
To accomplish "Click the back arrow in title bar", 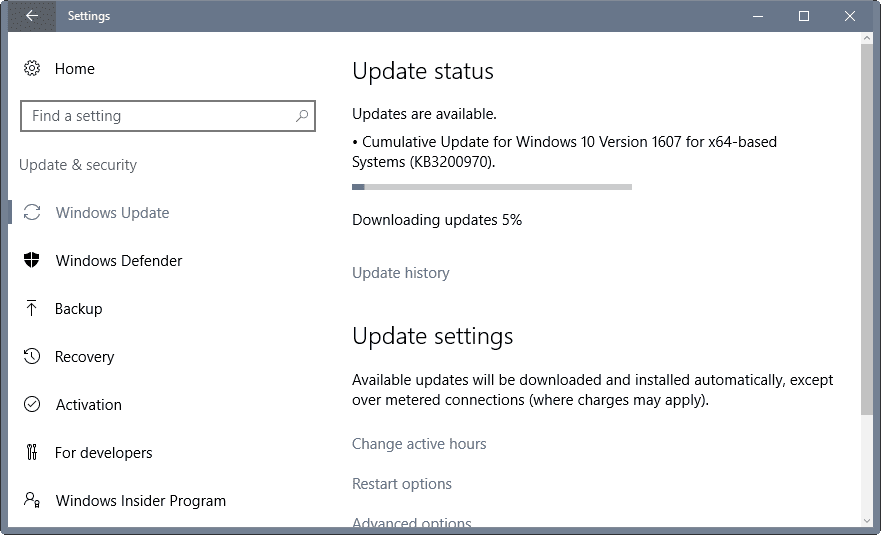I will point(32,16).
